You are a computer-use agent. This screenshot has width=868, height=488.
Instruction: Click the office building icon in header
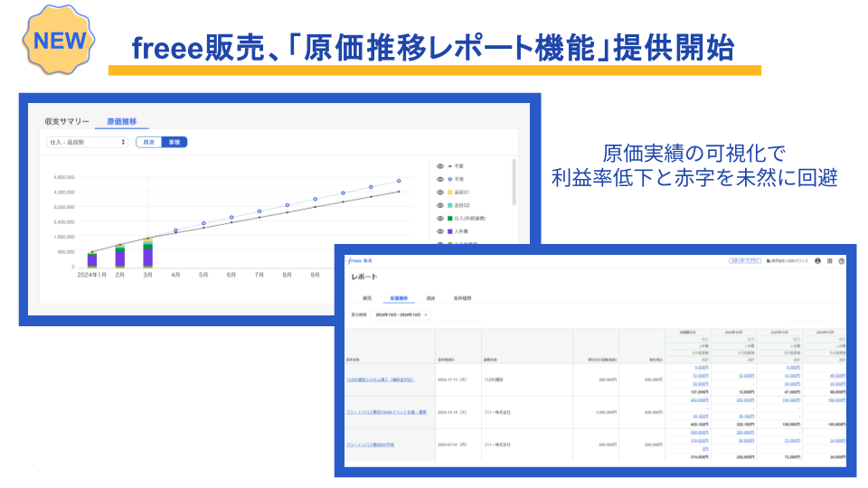(769, 260)
